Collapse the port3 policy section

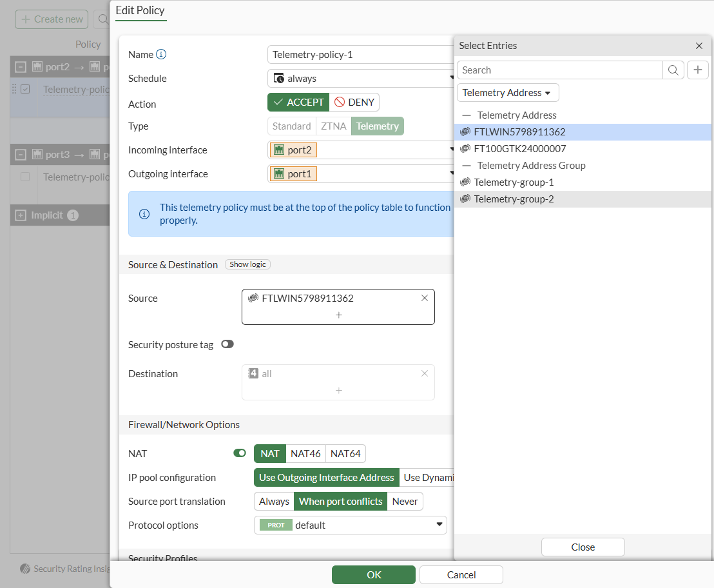[x=21, y=155]
